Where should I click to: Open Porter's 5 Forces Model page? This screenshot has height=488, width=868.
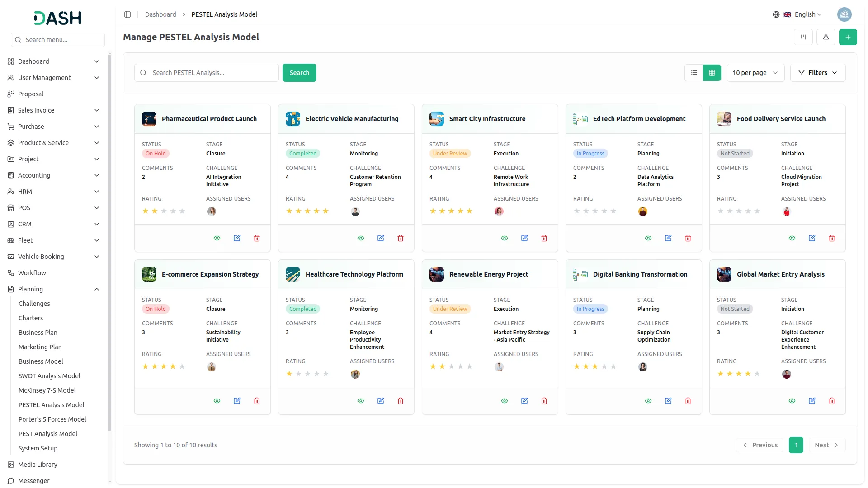[52, 419]
